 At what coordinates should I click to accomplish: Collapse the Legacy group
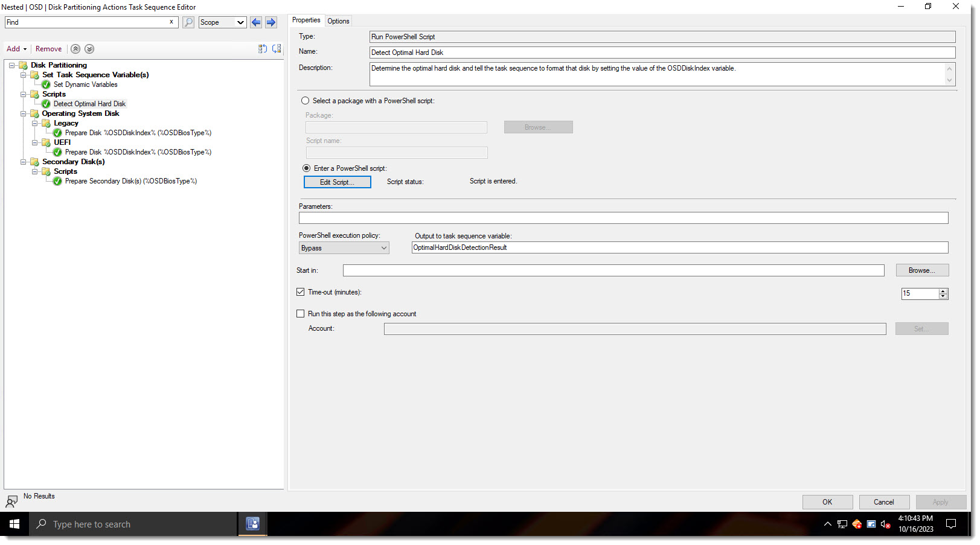coord(34,123)
